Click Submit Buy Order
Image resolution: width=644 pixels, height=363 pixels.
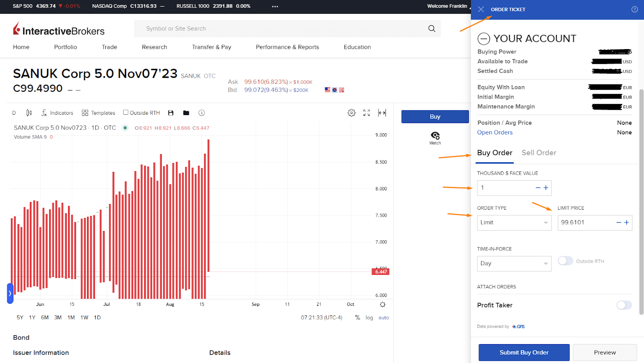click(524, 353)
